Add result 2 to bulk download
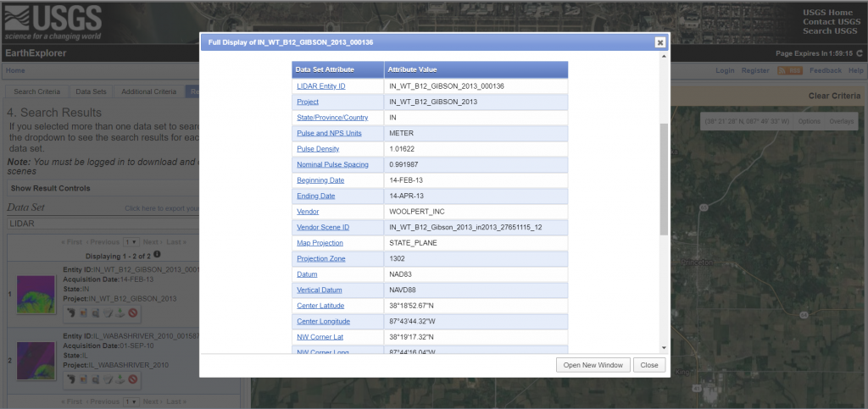Screen dimensions: 868x409 tap(108, 379)
